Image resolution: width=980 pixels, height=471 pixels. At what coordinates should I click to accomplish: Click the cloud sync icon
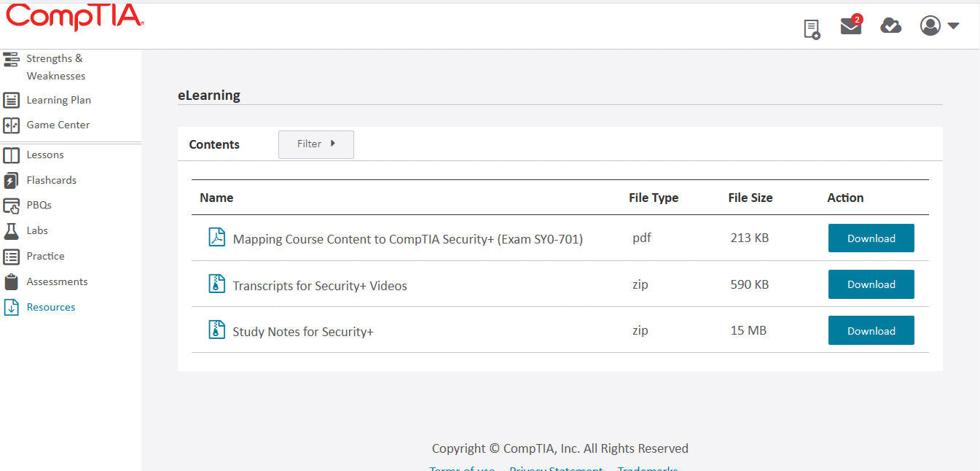coord(890,26)
